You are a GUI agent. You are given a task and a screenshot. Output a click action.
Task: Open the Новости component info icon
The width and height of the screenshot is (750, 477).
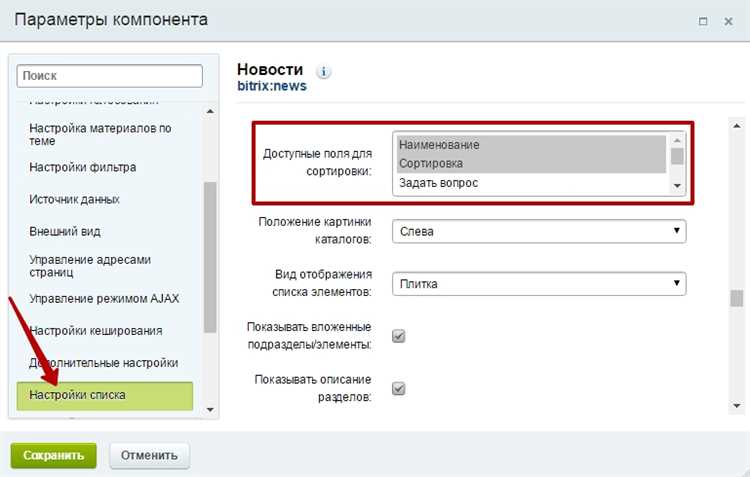click(324, 72)
